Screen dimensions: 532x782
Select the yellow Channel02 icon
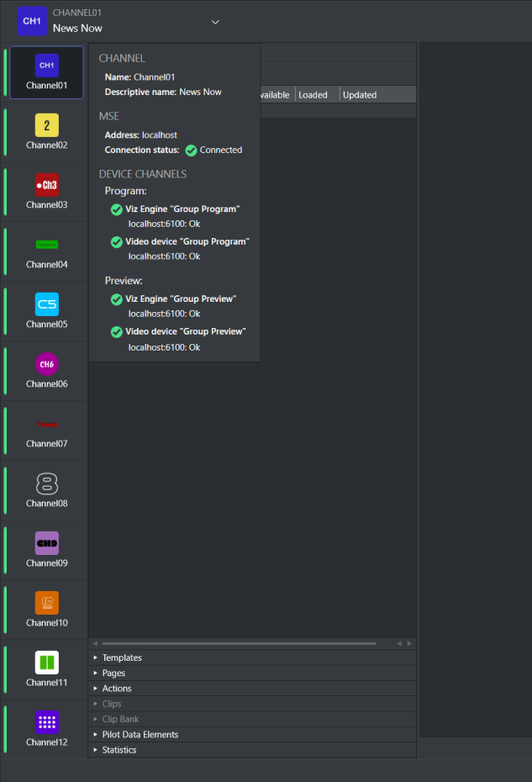pyautogui.click(x=46, y=125)
